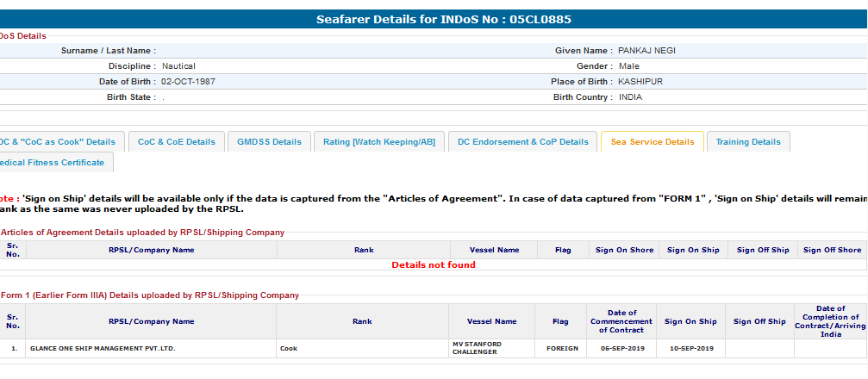This screenshot has height=379, width=868.
Task: Switch to the GMDSS Details tab
Action: 269,142
